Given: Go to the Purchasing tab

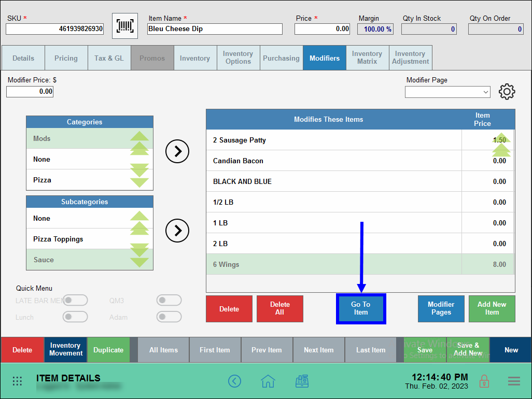Looking at the screenshot, I should pyautogui.click(x=281, y=58).
